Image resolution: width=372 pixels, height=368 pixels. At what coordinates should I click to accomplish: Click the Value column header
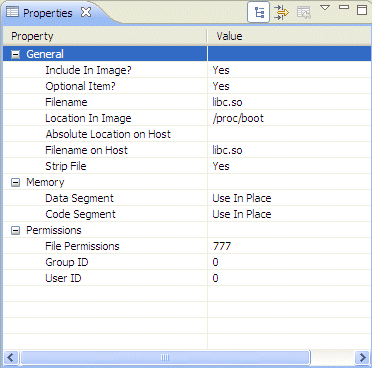click(x=289, y=36)
